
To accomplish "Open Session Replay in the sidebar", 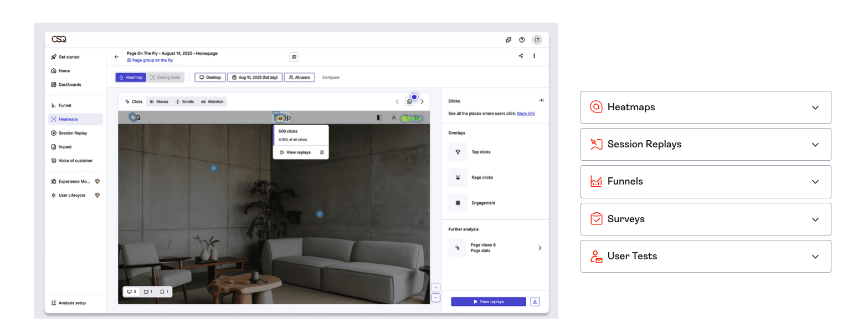I will [73, 133].
